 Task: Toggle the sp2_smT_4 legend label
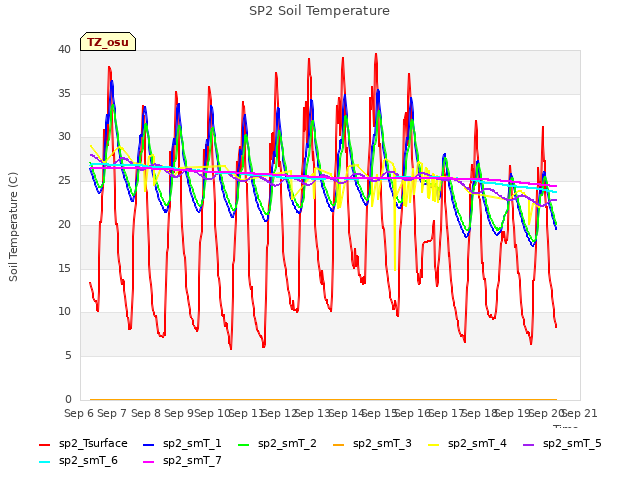click(477, 444)
